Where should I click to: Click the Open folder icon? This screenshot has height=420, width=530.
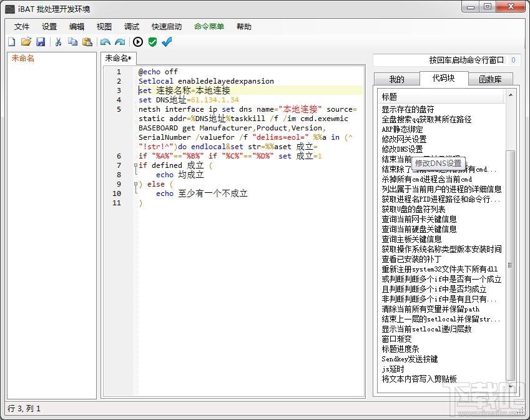tap(26, 42)
